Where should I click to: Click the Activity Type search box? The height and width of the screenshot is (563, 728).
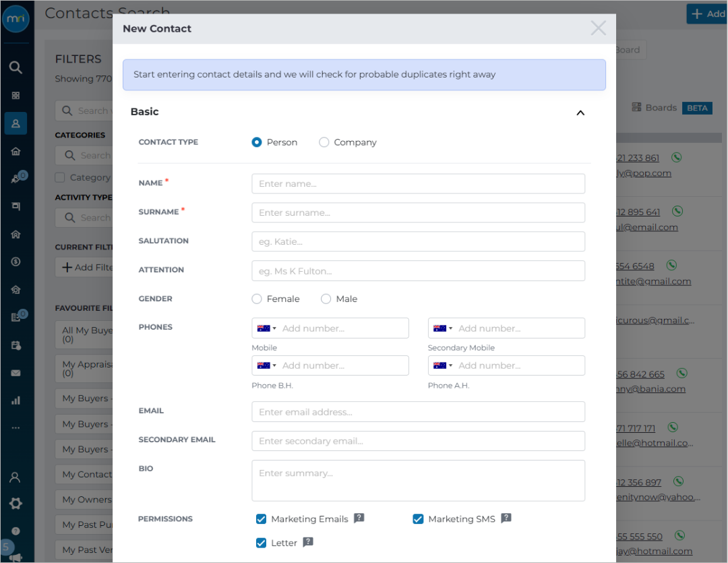pyautogui.click(x=84, y=217)
